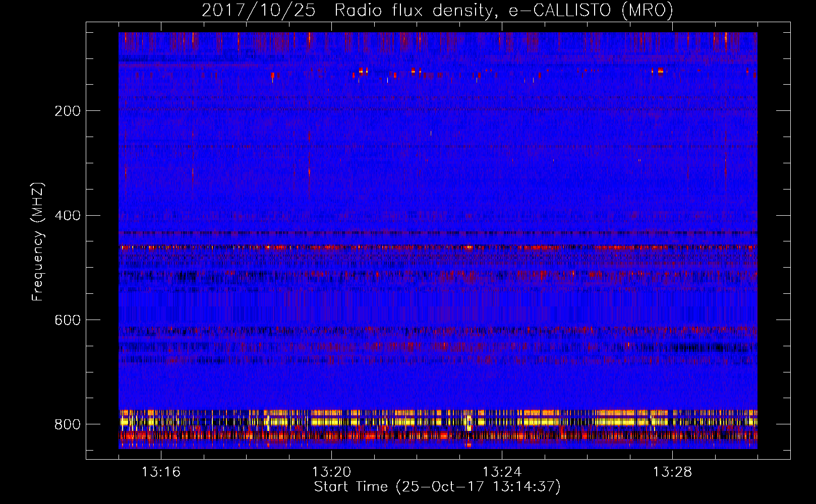Select the 400 frequency axis label
This screenshot has height=504, width=816.
point(68,216)
